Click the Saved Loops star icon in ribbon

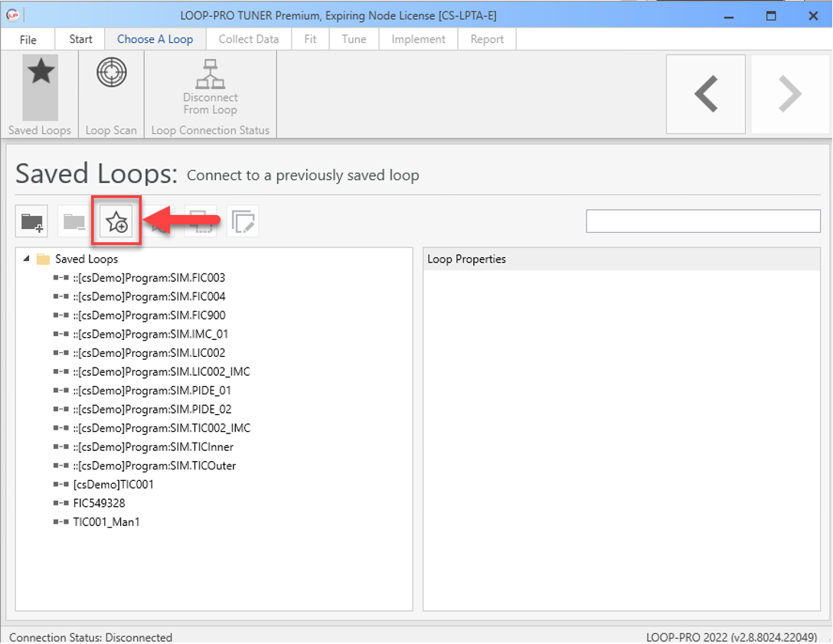41,71
